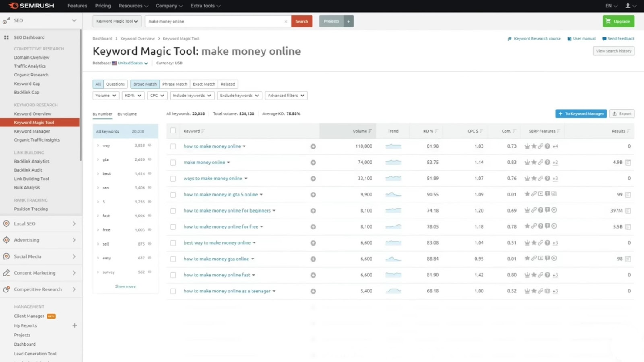Add 'how to make money online' with the plus icon
This screenshot has height=362, width=644.
313,146
